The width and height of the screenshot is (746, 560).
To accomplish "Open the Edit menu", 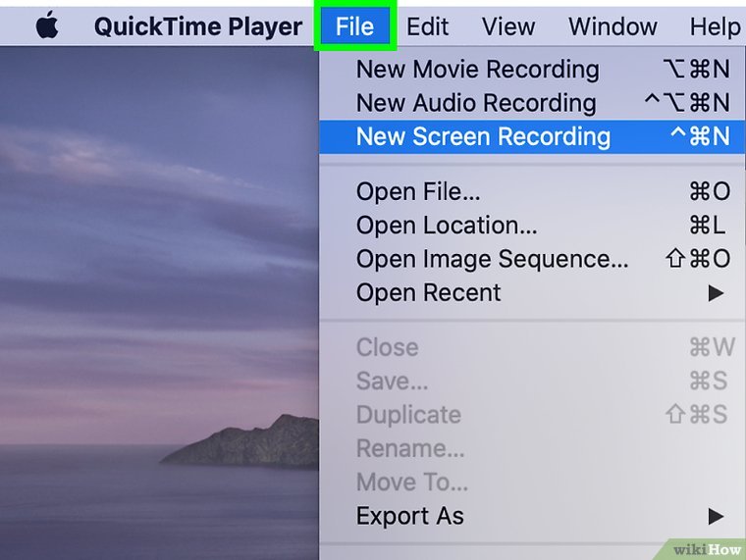I will [x=428, y=26].
